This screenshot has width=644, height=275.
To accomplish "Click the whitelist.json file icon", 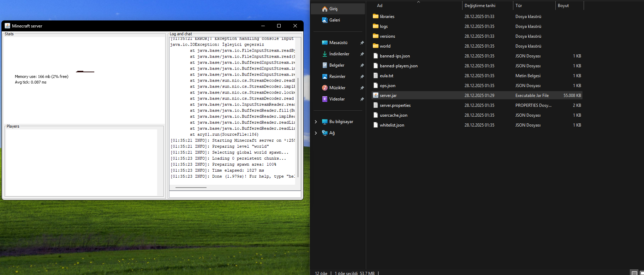I will pos(376,125).
